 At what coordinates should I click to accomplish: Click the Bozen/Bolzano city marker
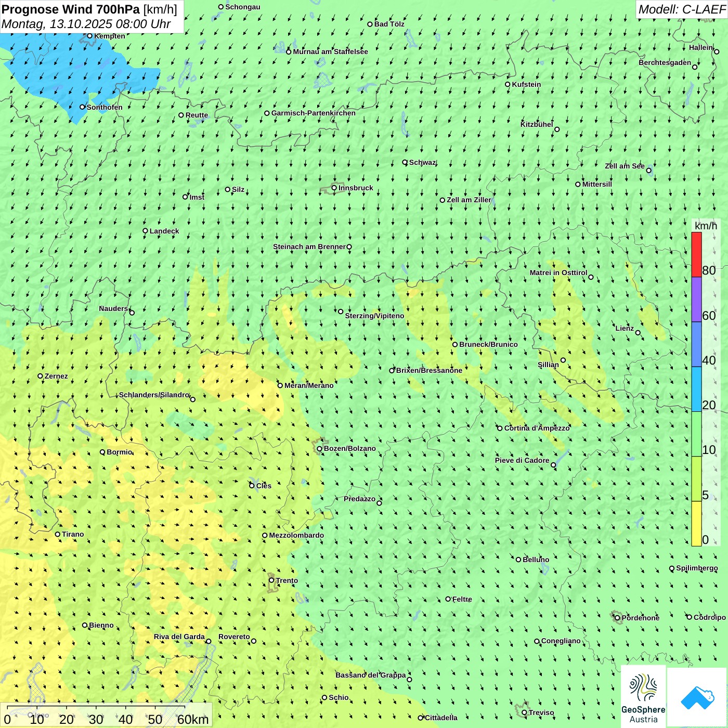(320, 449)
